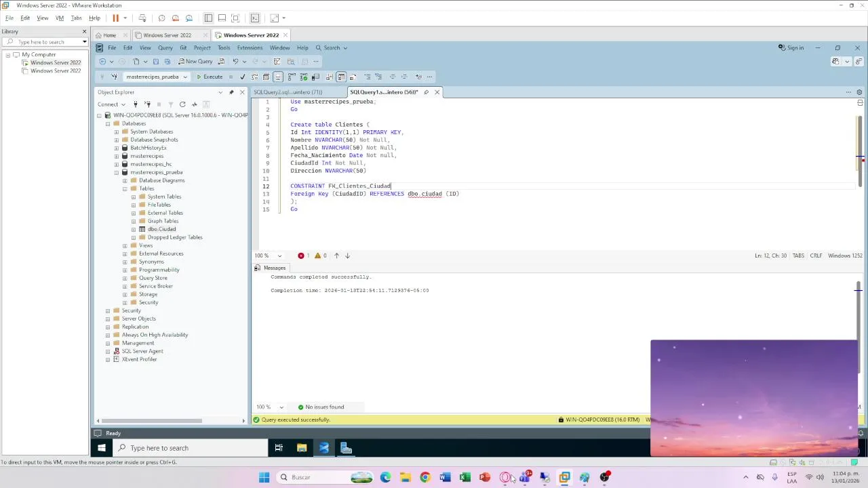
Task: Close the Object Explorer panel
Action: point(242,92)
